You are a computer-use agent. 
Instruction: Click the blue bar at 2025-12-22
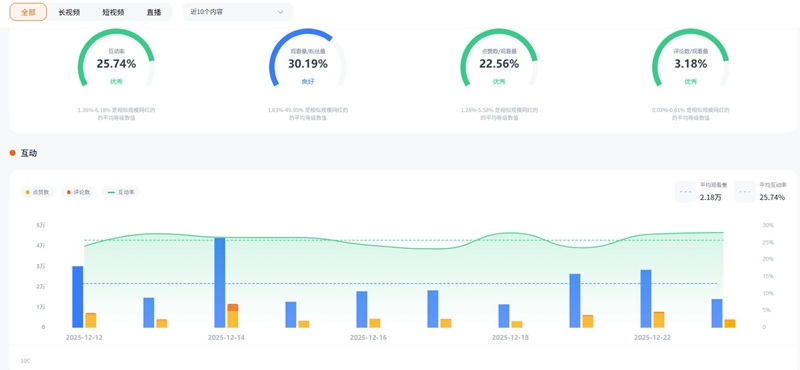click(646, 299)
